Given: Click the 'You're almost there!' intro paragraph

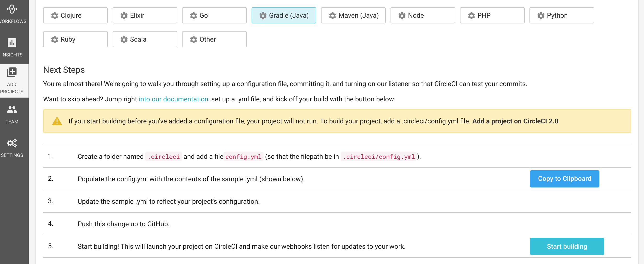Looking at the screenshot, I should click(285, 84).
